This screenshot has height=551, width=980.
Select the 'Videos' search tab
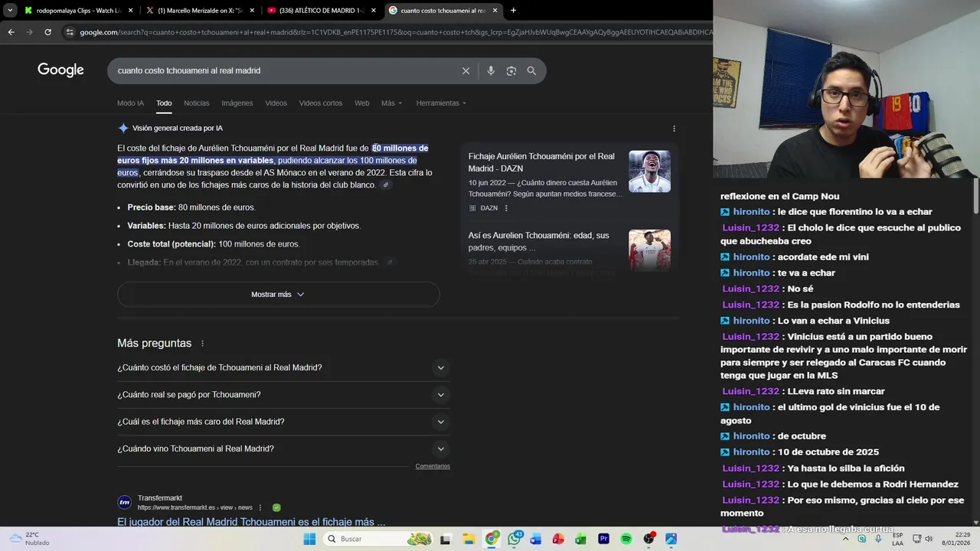point(276,103)
